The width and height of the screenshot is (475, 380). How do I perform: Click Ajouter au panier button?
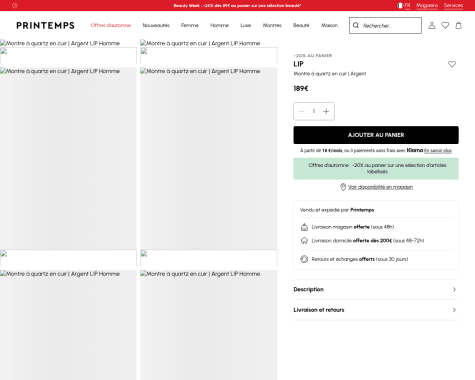pos(376,135)
